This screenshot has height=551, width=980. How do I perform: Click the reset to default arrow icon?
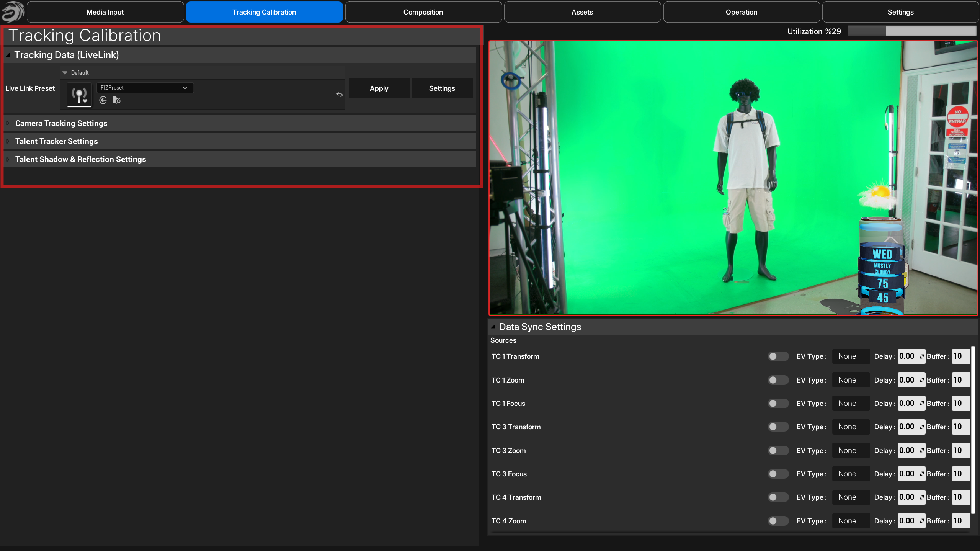tap(340, 95)
